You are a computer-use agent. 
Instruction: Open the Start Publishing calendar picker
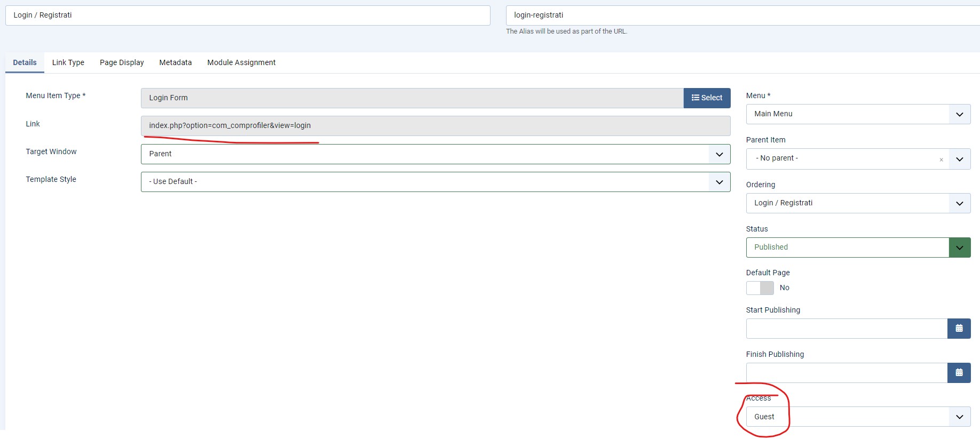959,329
